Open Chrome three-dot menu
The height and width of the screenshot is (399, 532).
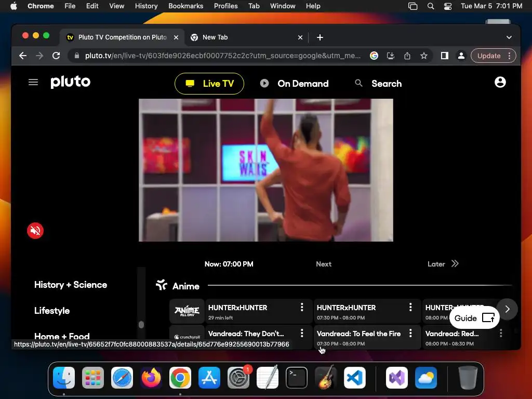509,56
